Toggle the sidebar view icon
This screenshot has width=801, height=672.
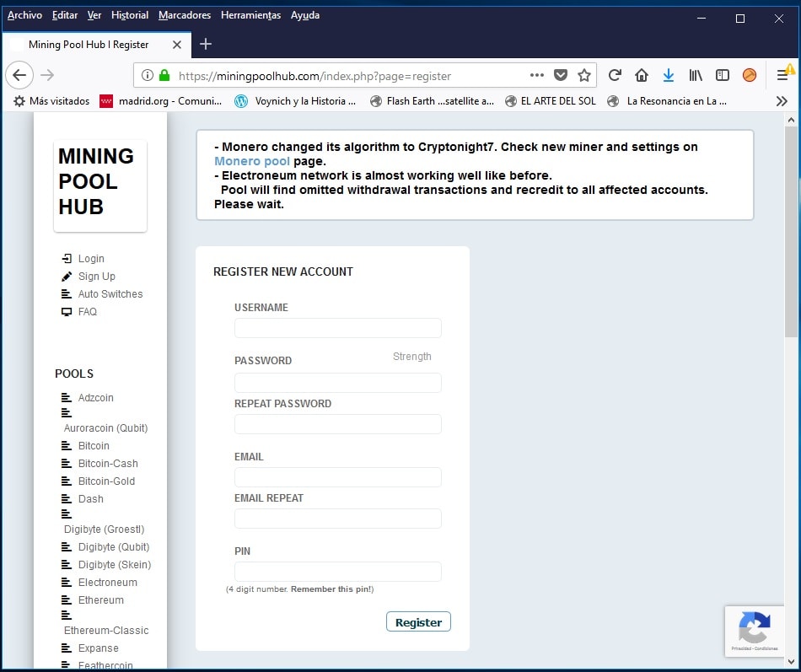click(723, 75)
